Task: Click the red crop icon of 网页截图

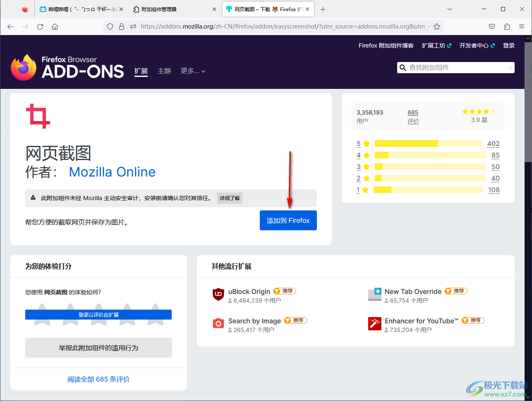Action: (38, 116)
